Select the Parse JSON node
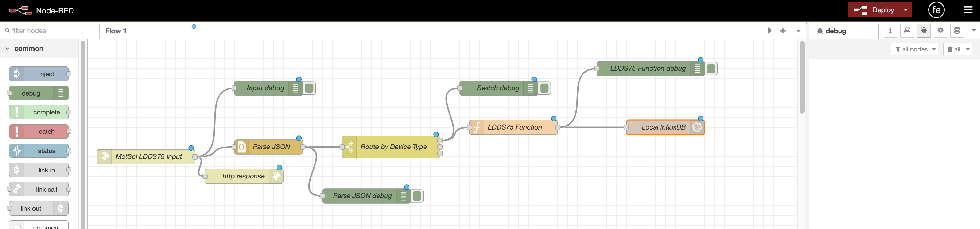Image resolution: width=980 pixels, height=229 pixels. tap(269, 147)
